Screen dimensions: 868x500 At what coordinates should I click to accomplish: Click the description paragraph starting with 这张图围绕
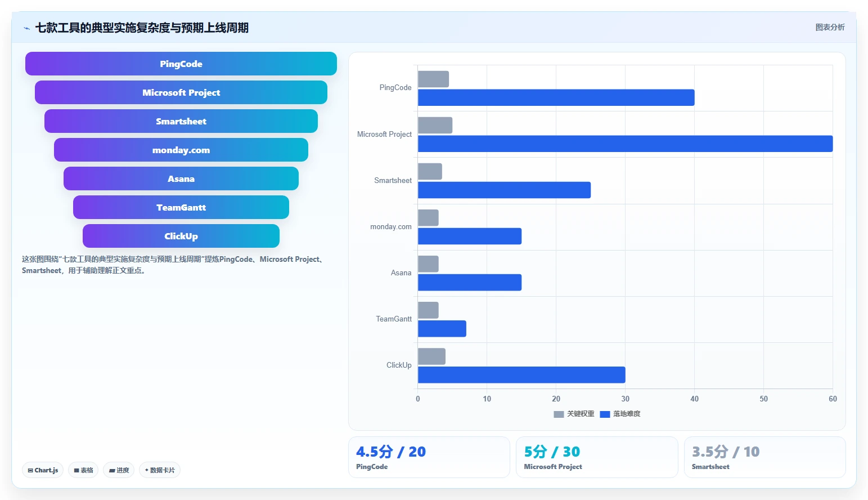173,265
